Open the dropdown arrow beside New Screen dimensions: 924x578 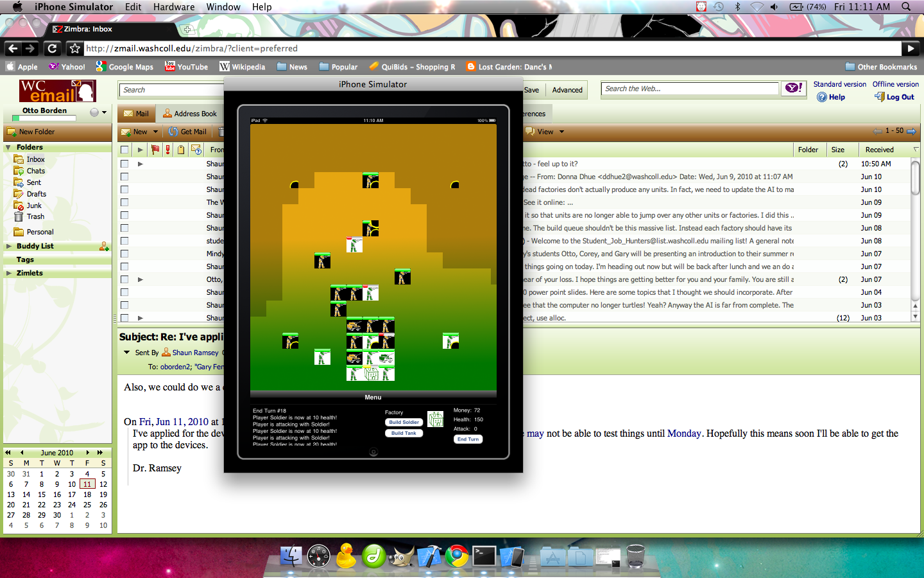point(155,132)
